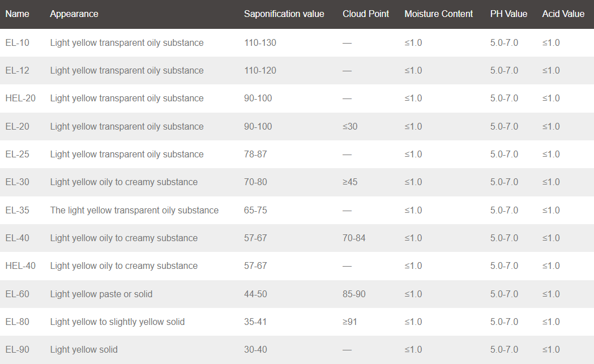Screen dimensions: 594x364
Task: Select the Moisture Content header
Action: point(439,14)
